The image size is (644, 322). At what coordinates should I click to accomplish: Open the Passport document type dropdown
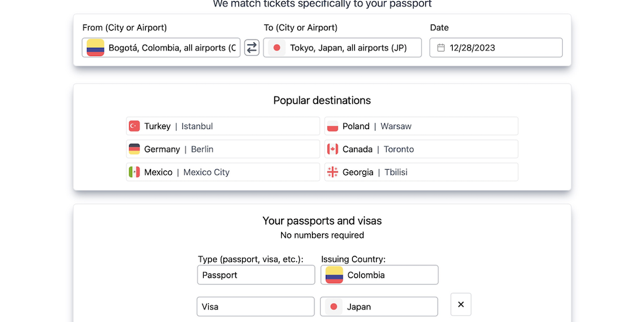[x=255, y=275]
